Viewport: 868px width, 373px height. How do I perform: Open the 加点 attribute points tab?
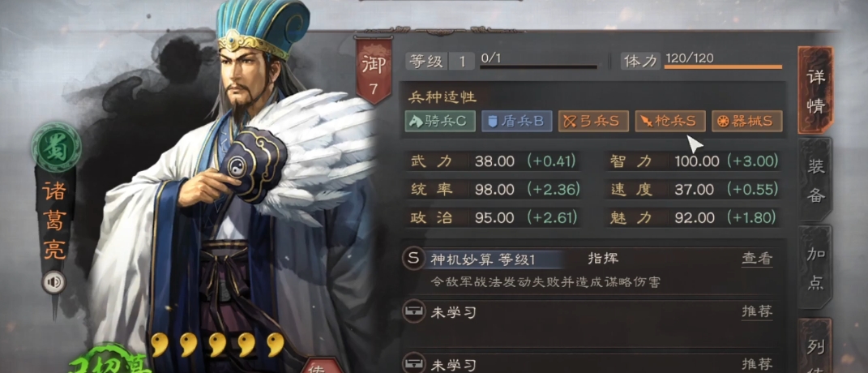click(x=815, y=270)
